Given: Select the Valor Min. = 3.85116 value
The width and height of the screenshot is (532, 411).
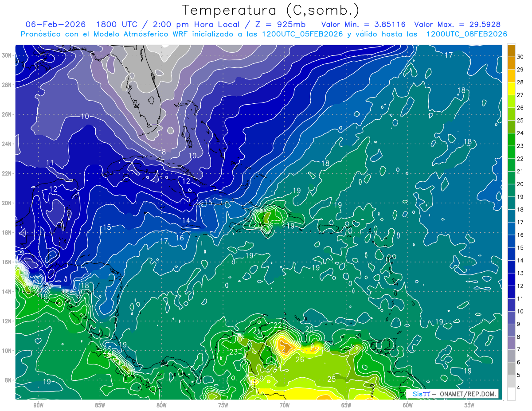Looking at the screenshot, I should tap(364, 24).
